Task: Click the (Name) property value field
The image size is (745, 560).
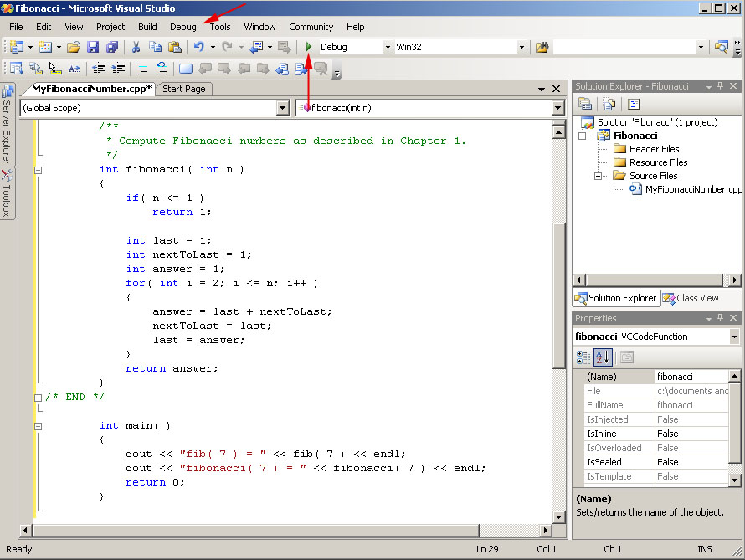Action: pos(691,377)
